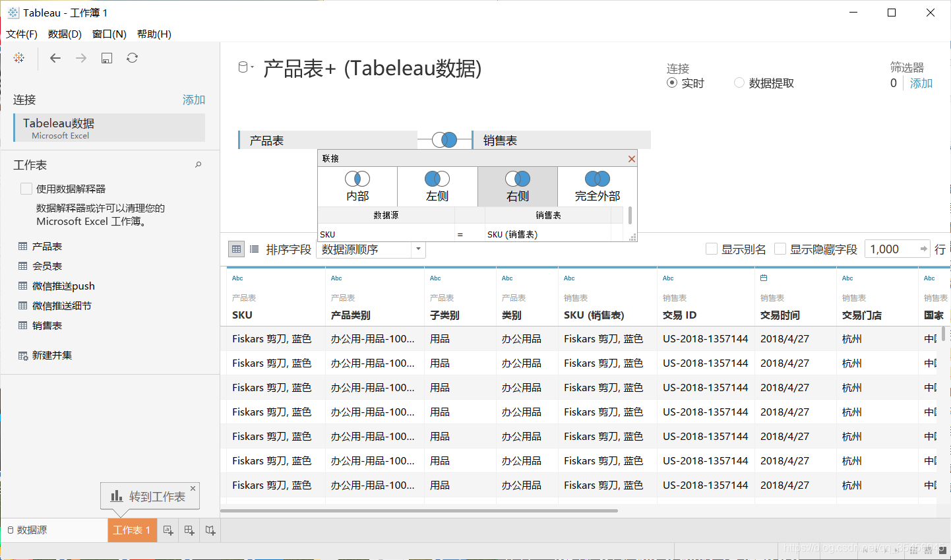This screenshot has width=951, height=560.
Task: Click the 新建并集 union icon
Action: [x=23, y=356]
